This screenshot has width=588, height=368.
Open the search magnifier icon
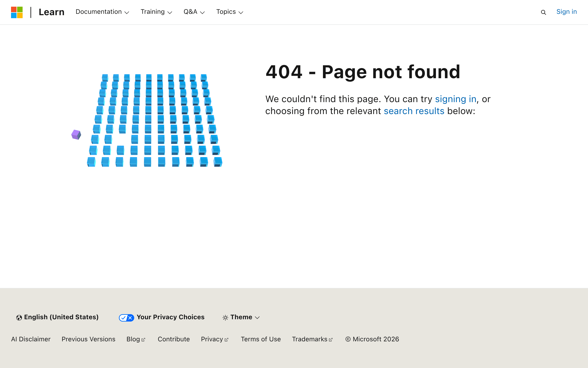click(543, 12)
